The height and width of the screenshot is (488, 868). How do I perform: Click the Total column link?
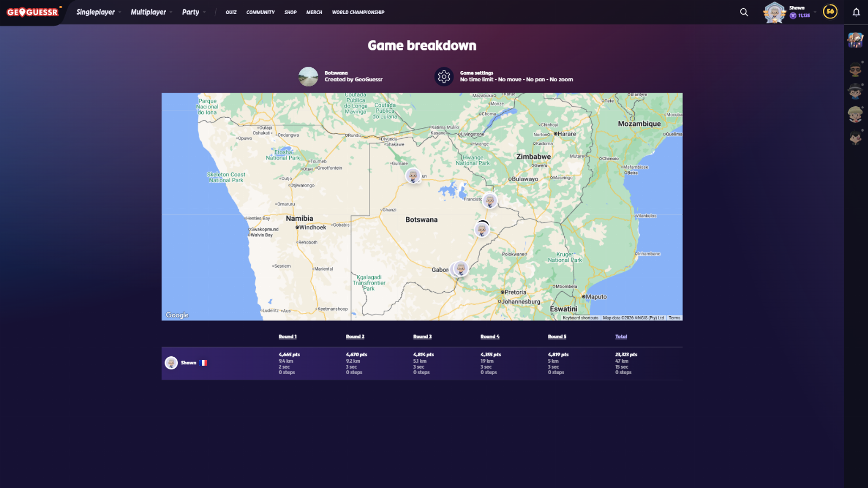click(x=621, y=337)
